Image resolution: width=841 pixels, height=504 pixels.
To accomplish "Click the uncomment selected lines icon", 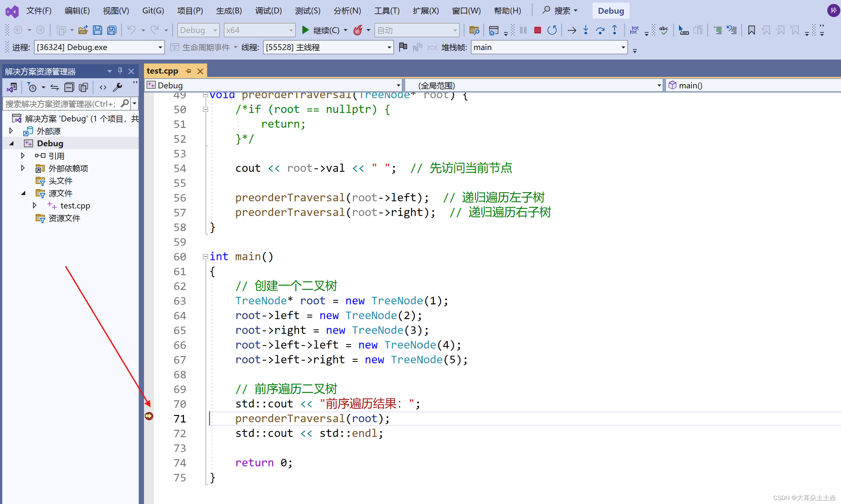I will coord(732,30).
